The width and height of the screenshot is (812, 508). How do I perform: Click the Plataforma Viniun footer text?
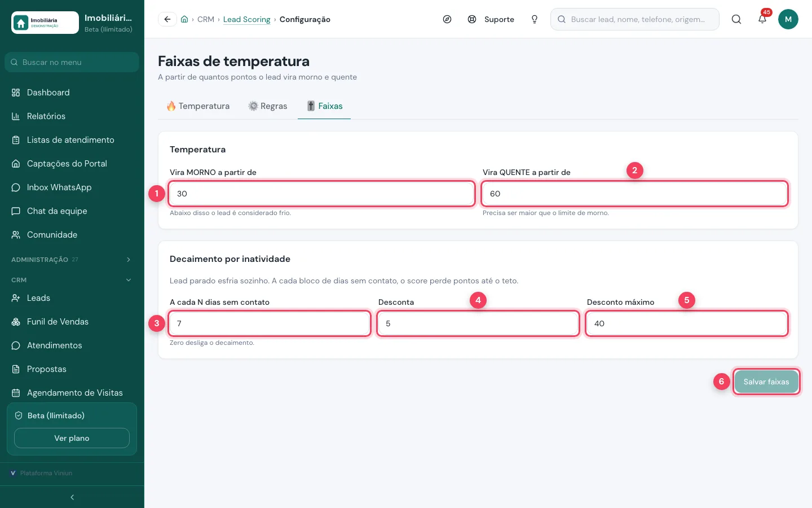(x=46, y=473)
